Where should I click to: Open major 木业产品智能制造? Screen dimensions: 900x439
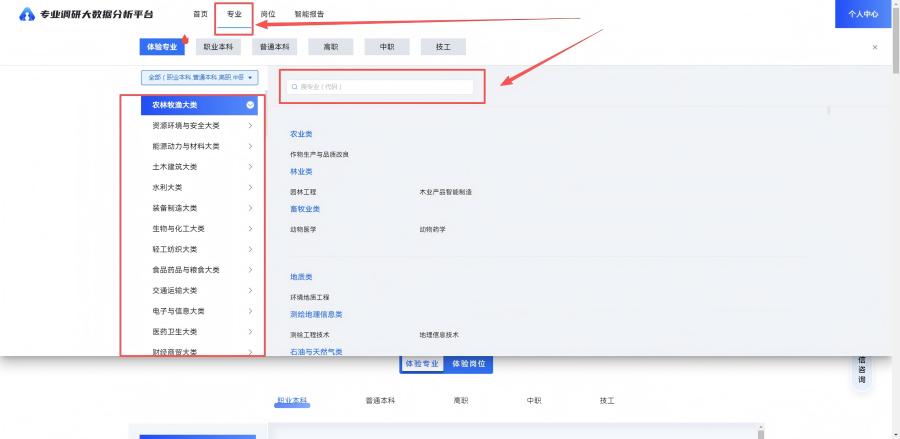tap(446, 192)
